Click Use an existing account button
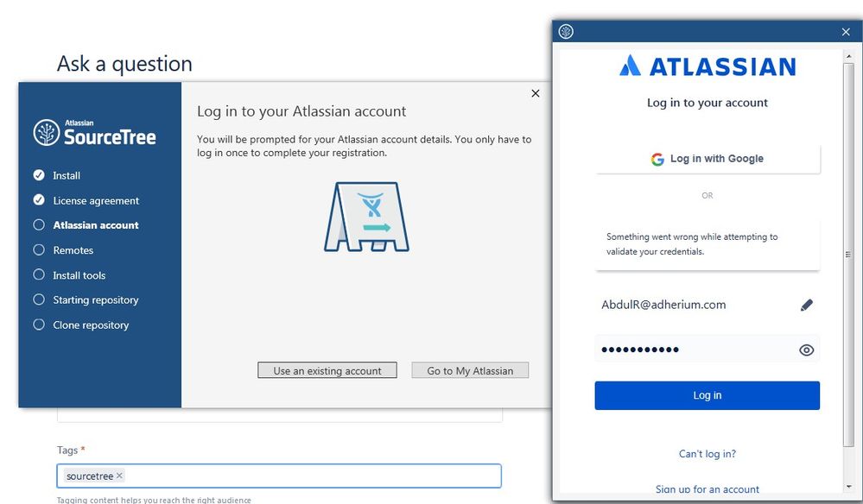The width and height of the screenshot is (863, 504). coord(327,370)
